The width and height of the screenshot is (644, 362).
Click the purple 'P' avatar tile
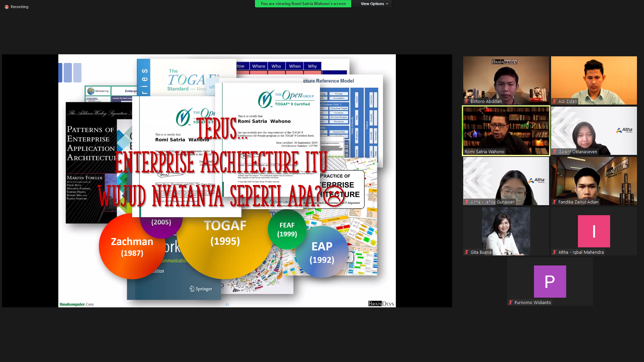pyautogui.click(x=550, y=282)
